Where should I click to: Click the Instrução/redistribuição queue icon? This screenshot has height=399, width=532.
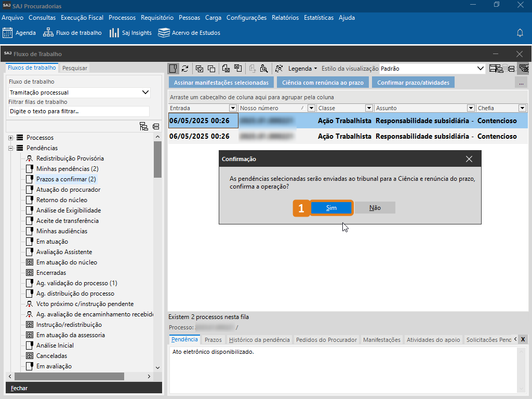[x=30, y=325]
